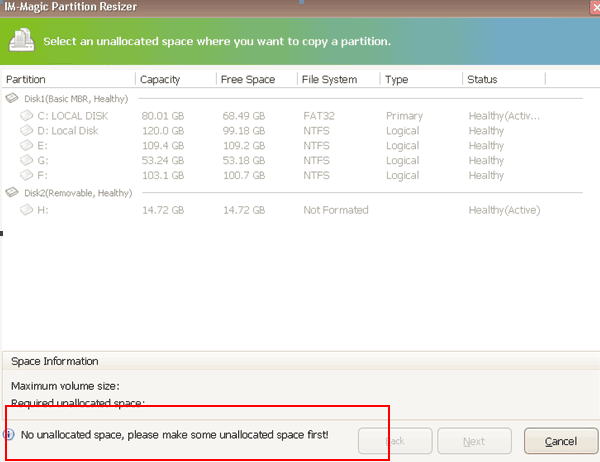Click the 120.0 GB capacity value
The height and width of the screenshot is (462, 600).
tap(163, 131)
